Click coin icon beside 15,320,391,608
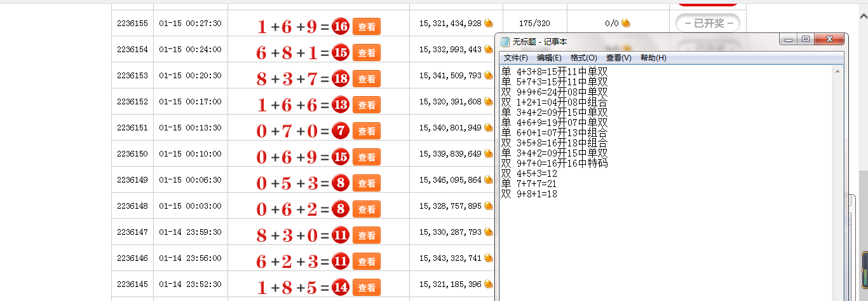This screenshot has width=868, height=301. coord(489,101)
